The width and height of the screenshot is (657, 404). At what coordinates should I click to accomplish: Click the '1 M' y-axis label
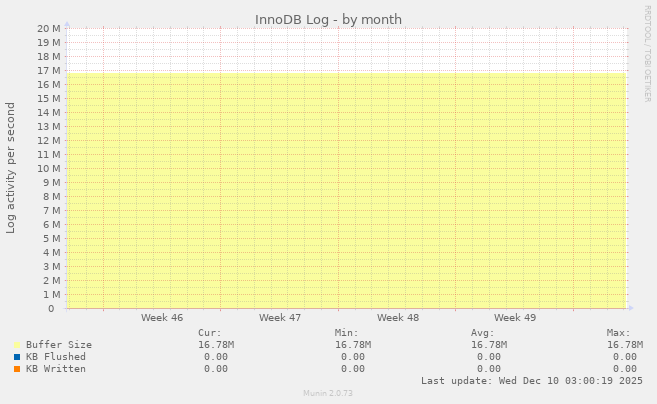(52, 295)
